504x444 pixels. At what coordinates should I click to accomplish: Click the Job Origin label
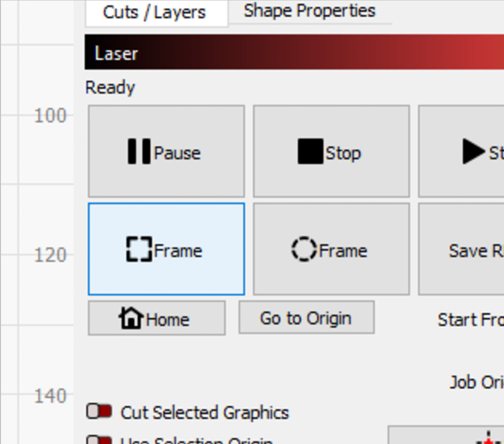477,382
